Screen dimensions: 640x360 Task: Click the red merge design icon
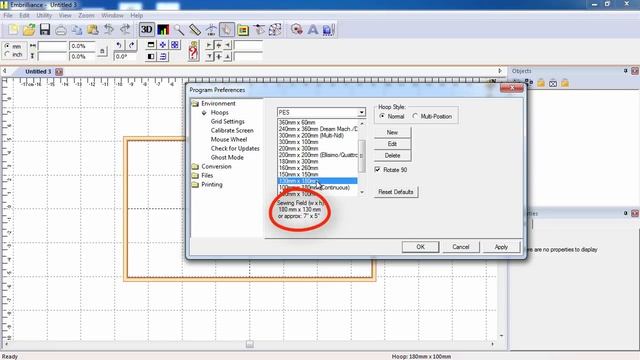tap(297, 29)
